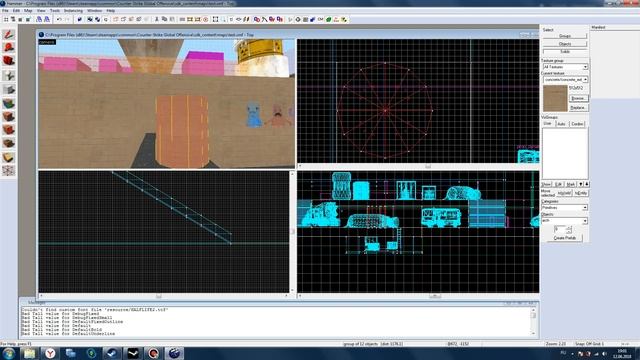This screenshot has width=640, height=360.
Task: Open the Help menu
Action: (111, 11)
